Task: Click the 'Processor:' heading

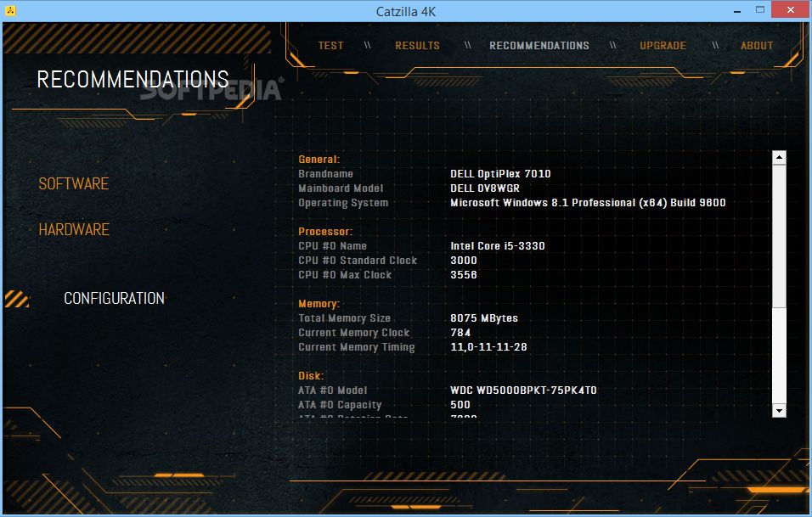Action: tap(325, 231)
